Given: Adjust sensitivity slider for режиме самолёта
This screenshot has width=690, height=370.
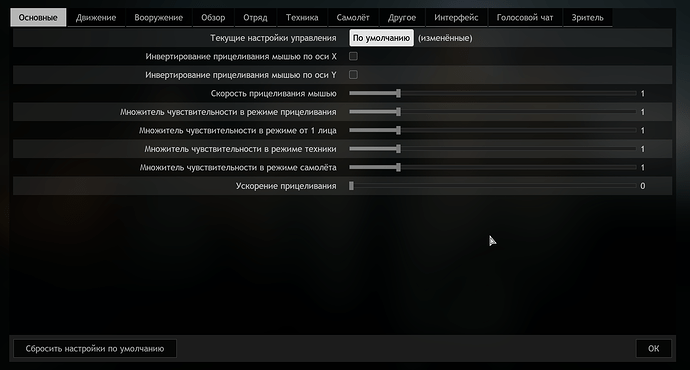Looking at the screenshot, I should coord(493,167).
